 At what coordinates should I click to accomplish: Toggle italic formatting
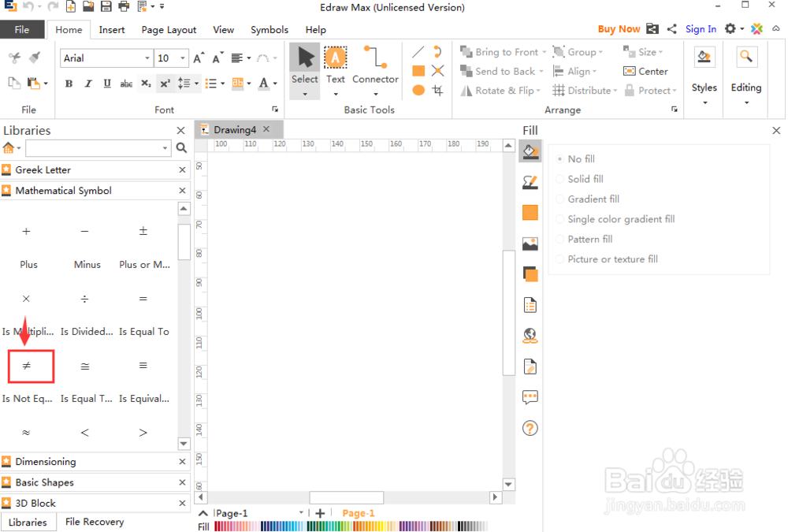(x=88, y=84)
